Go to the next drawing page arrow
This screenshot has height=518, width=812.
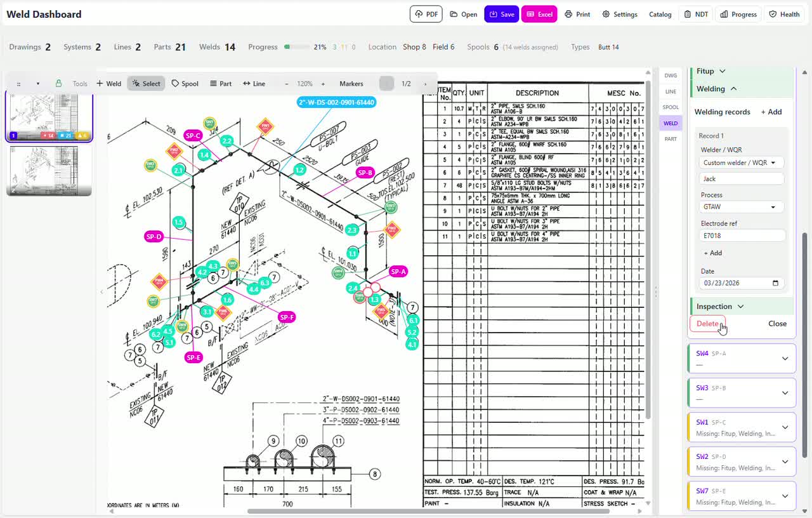click(425, 84)
